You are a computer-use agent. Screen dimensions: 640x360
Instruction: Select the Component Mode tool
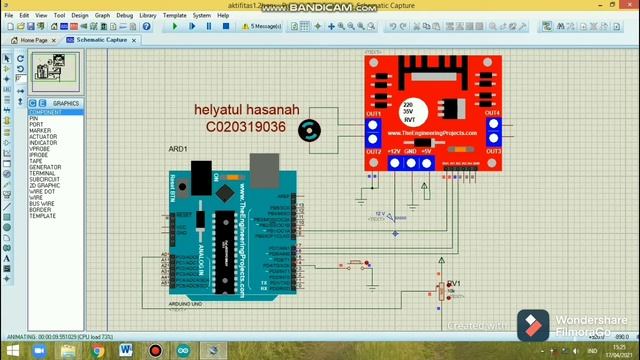pos(7,69)
